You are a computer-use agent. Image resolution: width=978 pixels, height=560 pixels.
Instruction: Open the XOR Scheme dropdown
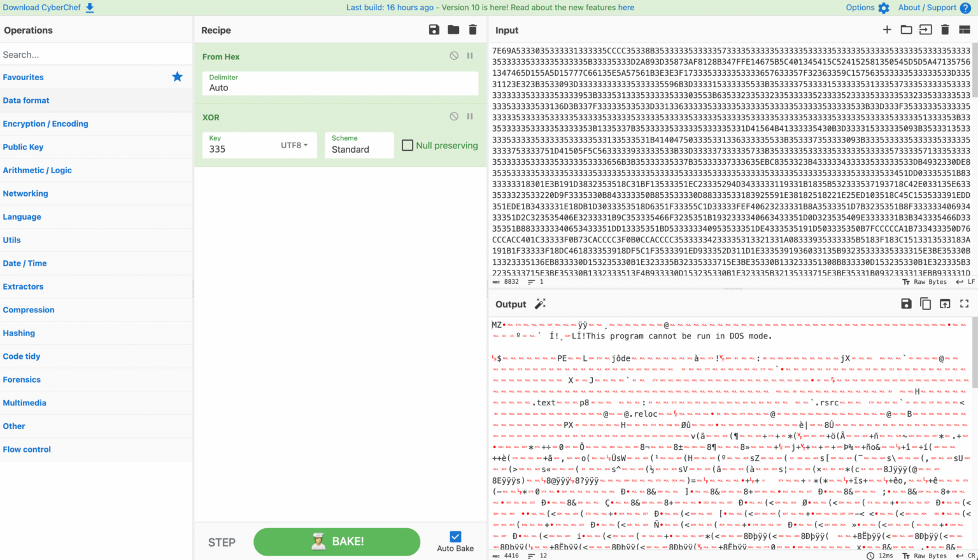[359, 145]
